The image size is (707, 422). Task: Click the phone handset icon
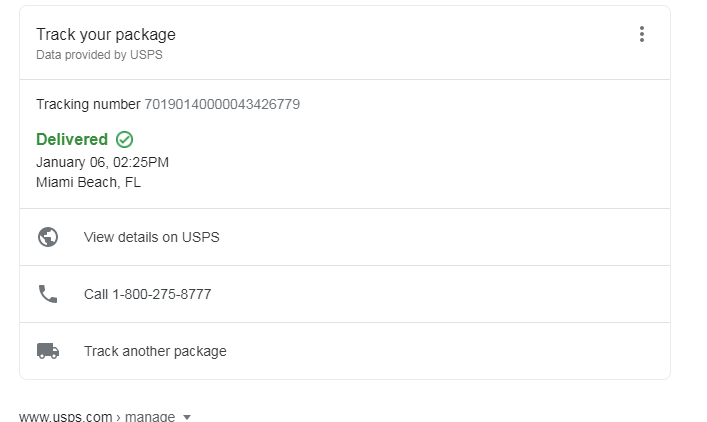point(47,294)
